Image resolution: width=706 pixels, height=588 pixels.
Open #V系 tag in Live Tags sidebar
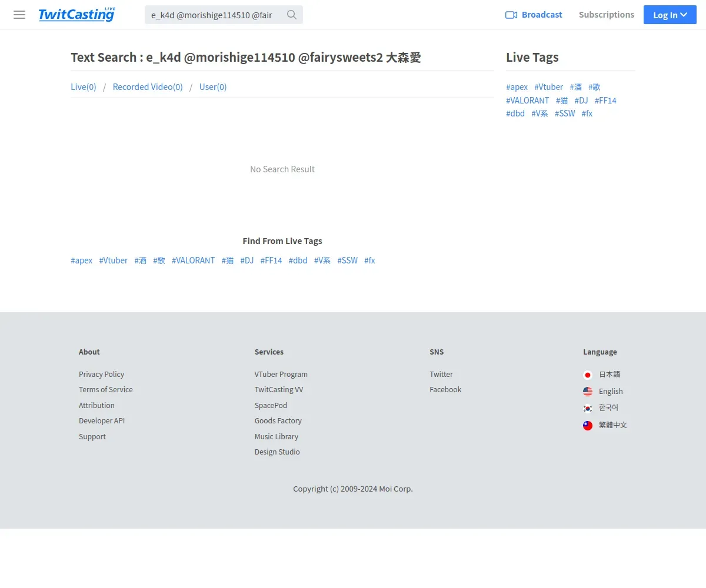540,113
